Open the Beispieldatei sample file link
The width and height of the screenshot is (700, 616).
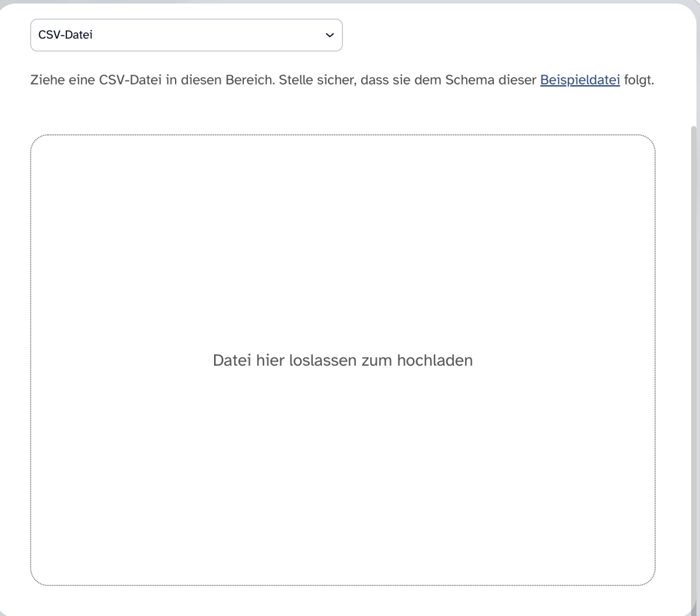580,80
